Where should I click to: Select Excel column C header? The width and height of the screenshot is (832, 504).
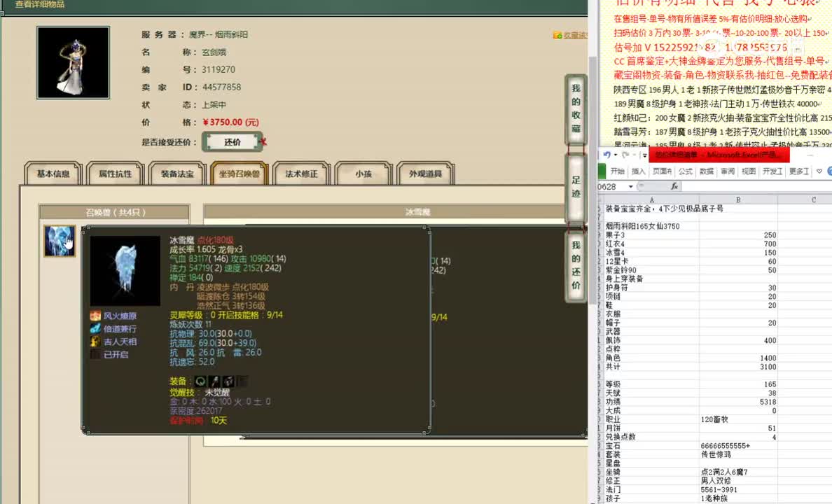pyautogui.click(x=805, y=200)
